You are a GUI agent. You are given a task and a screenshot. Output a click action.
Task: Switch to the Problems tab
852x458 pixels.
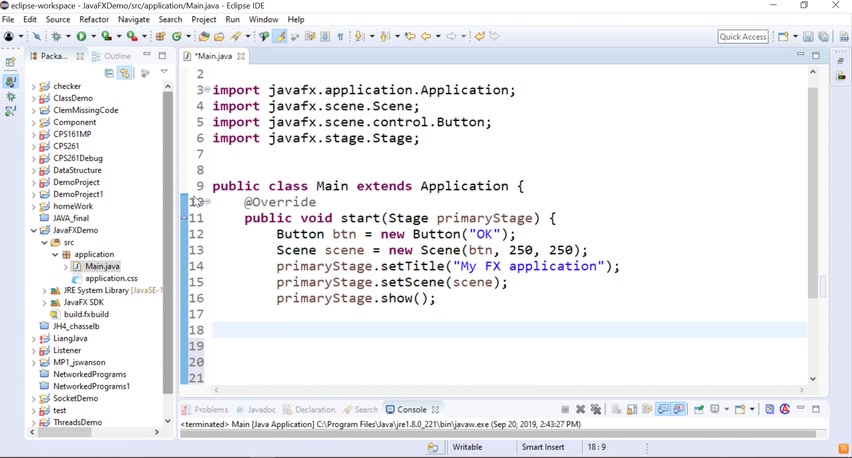coord(205,410)
